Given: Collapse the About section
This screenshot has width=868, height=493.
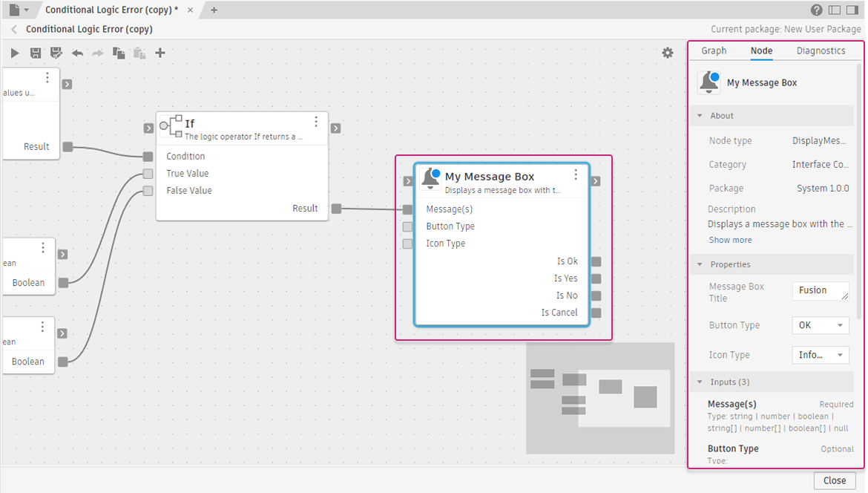Looking at the screenshot, I should 700,116.
